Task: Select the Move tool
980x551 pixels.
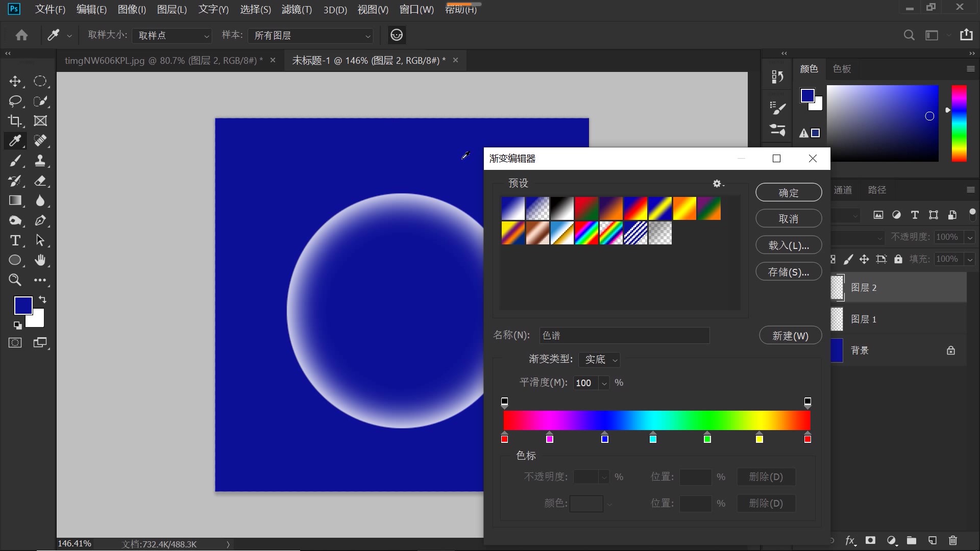Action: (15, 81)
